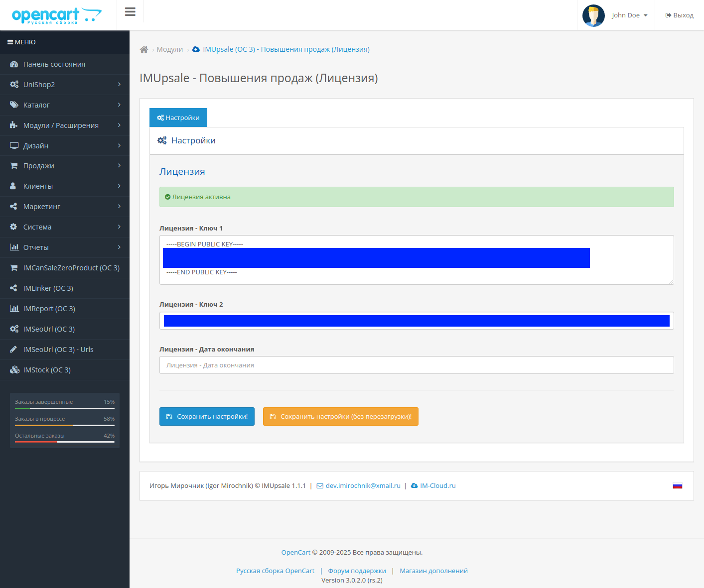This screenshot has height=588, width=704.
Task: Click the gears icon in Настройки panel header
Action: click(x=162, y=140)
